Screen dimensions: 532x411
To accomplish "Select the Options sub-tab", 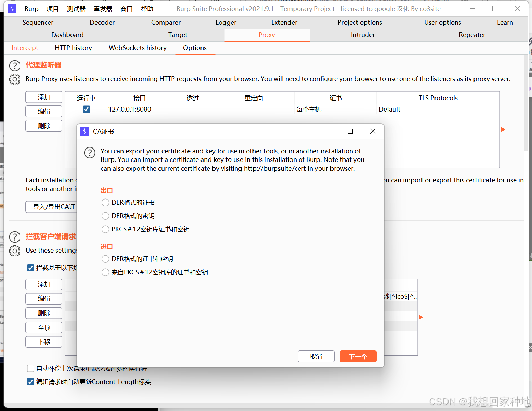I will (x=195, y=48).
